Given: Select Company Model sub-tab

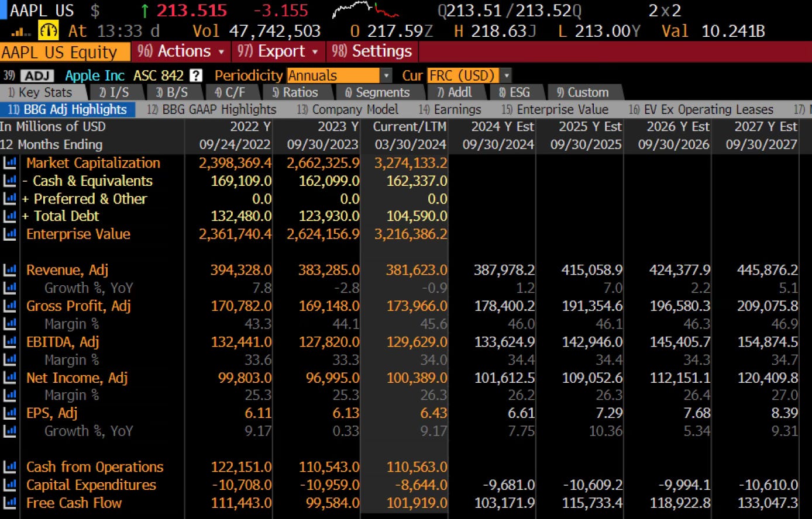Looking at the screenshot, I should tap(347, 109).
